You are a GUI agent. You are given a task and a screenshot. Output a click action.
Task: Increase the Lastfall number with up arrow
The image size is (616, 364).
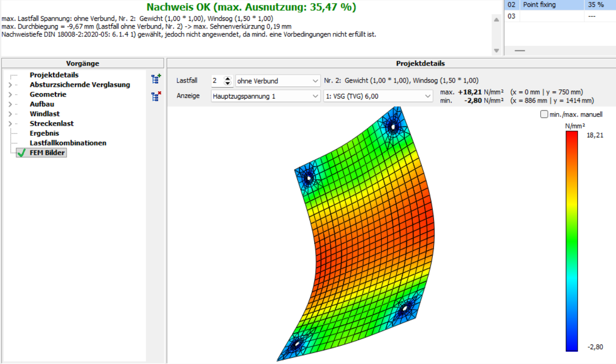tap(227, 78)
